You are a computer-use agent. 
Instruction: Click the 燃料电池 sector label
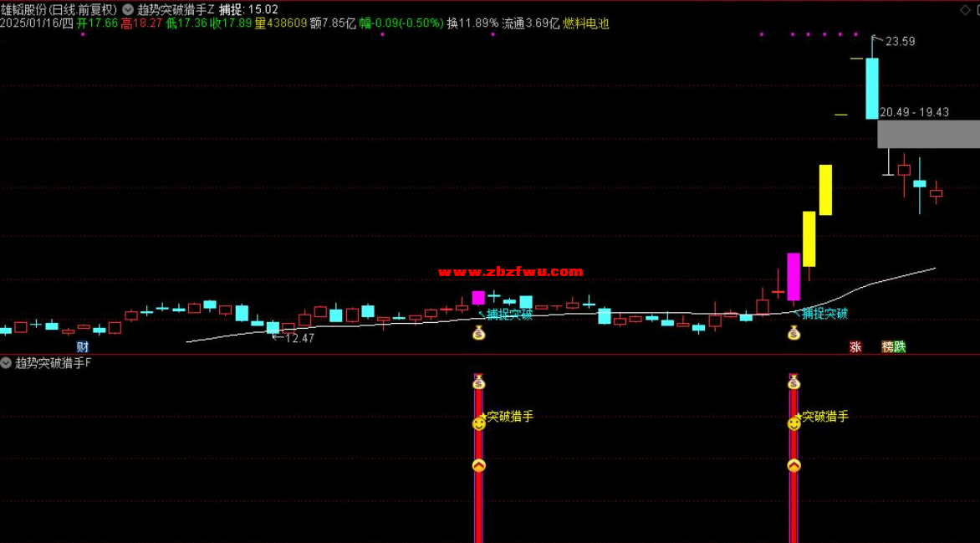click(585, 23)
